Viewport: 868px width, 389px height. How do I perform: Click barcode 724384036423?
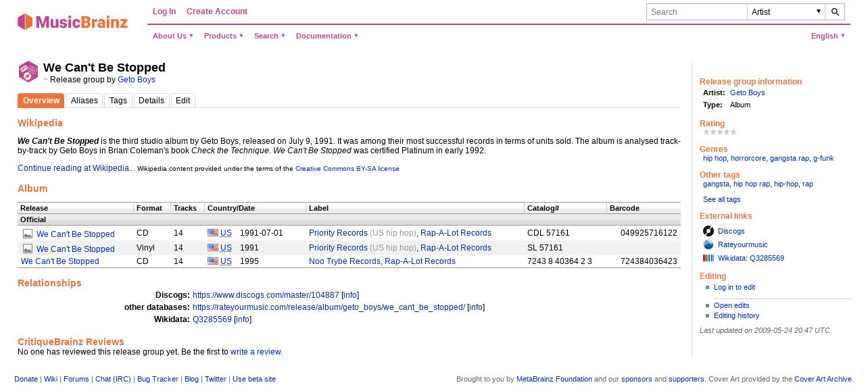point(649,261)
